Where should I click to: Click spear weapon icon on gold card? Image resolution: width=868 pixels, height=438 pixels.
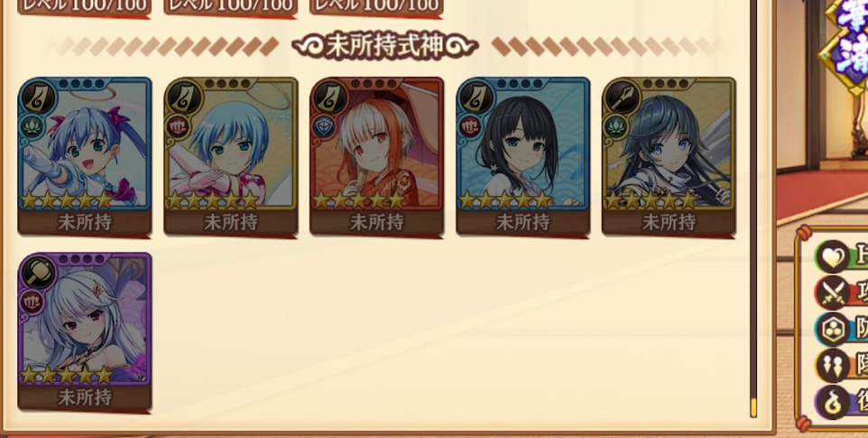[x=623, y=98]
